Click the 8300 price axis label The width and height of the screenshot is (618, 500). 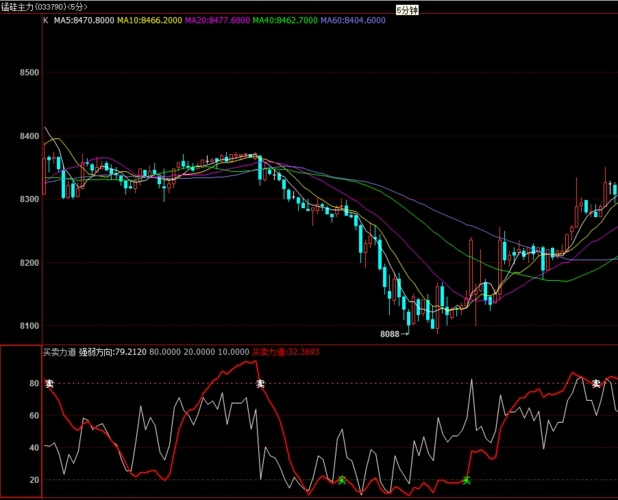pos(30,199)
